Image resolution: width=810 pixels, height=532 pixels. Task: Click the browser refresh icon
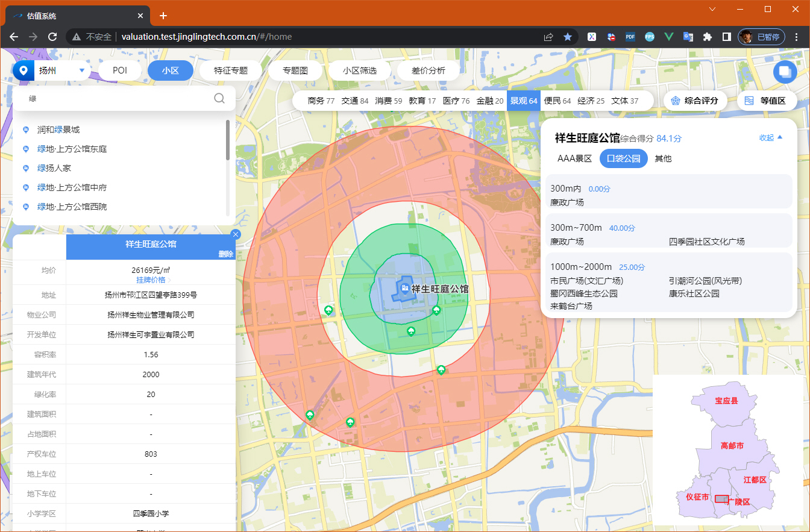point(52,37)
